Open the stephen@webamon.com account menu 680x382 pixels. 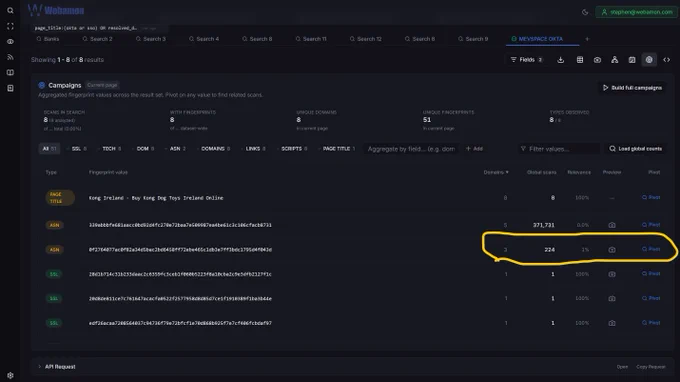click(636, 12)
